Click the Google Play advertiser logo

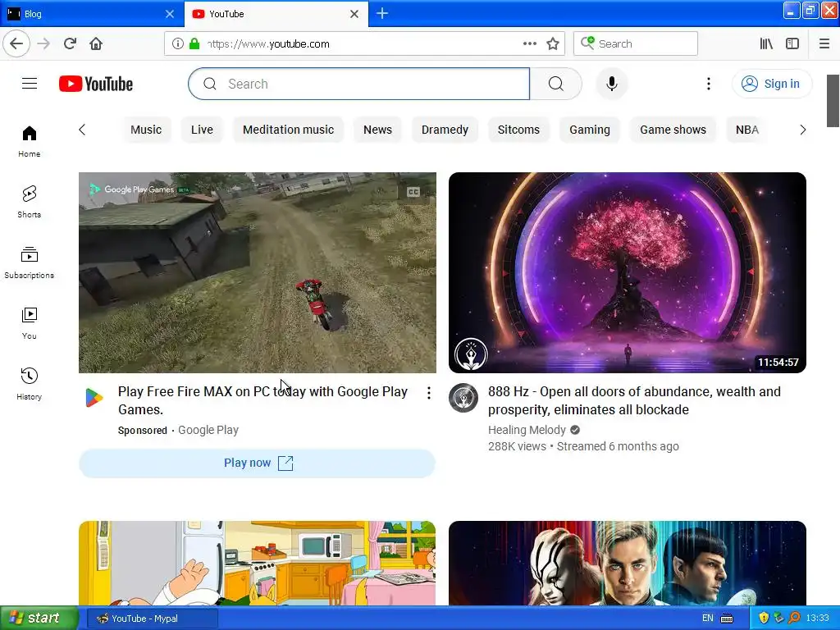coord(94,398)
